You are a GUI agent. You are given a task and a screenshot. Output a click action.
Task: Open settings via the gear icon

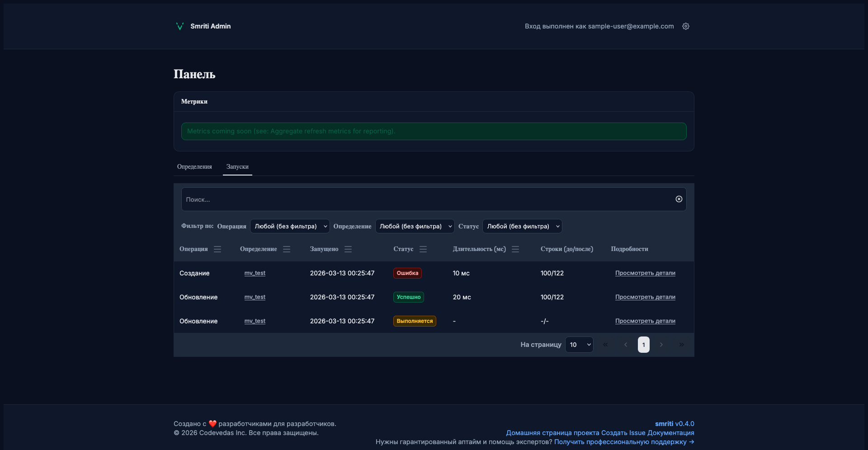pos(686,26)
